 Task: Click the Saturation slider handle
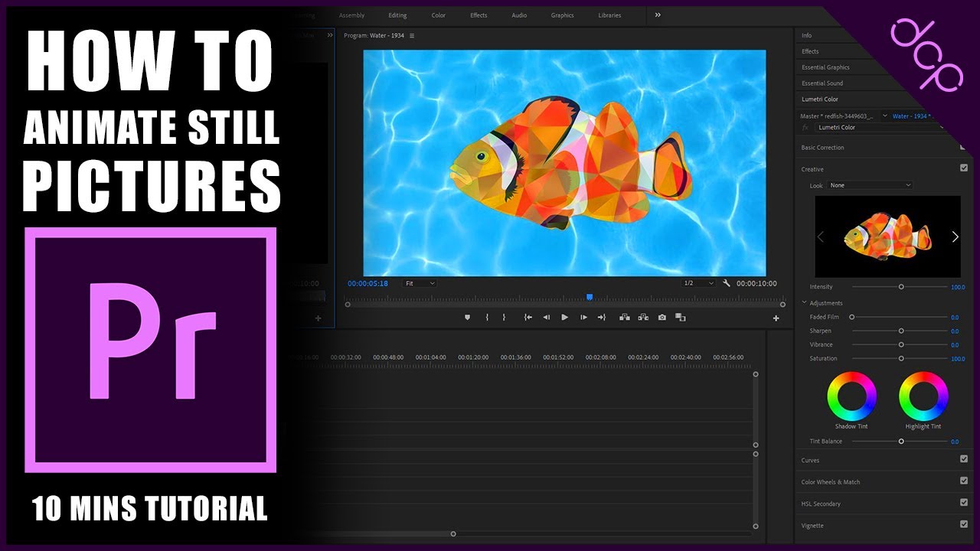pyautogui.click(x=901, y=358)
